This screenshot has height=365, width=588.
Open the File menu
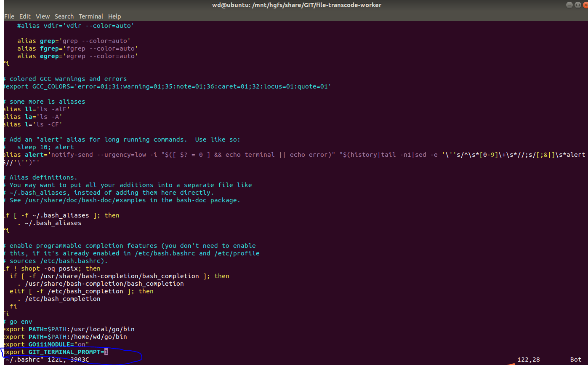click(9, 16)
